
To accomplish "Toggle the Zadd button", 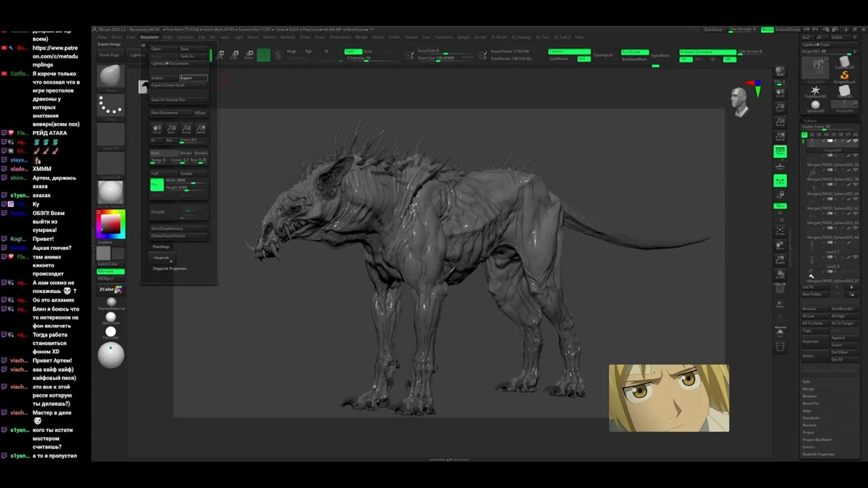I will [x=353, y=51].
